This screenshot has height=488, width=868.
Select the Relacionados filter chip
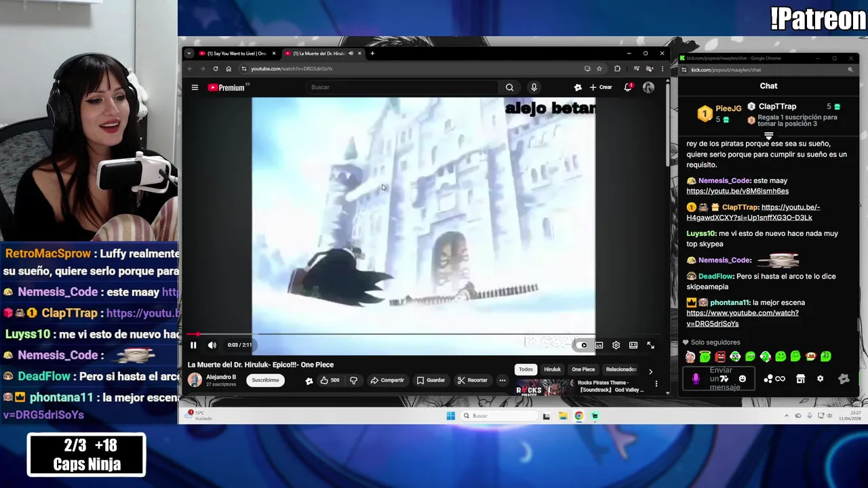(x=620, y=369)
